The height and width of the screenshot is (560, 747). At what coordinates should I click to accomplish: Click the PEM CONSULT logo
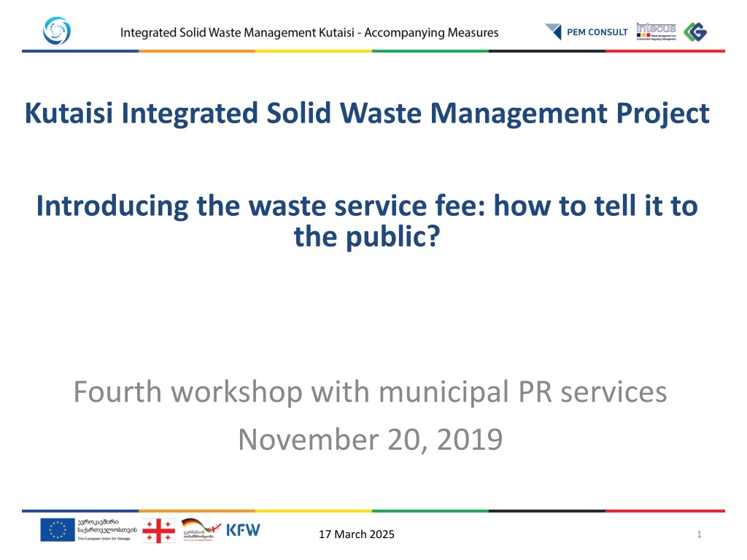pyautogui.click(x=587, y=32)
